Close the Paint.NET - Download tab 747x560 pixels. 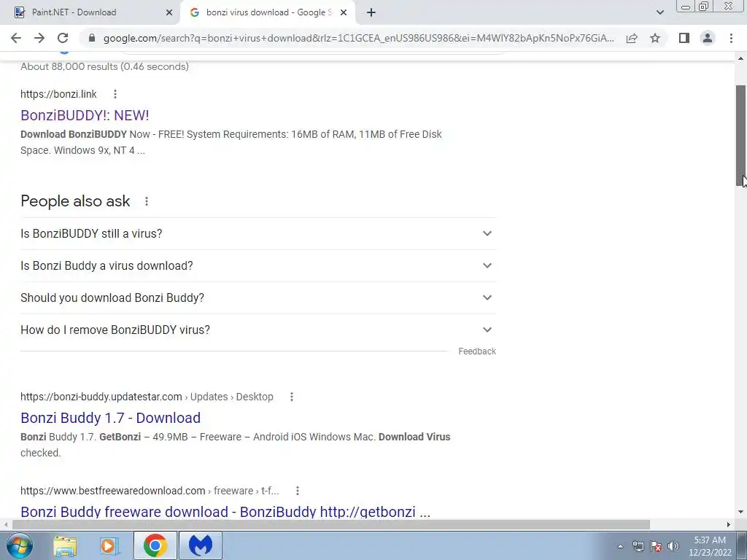169,12
